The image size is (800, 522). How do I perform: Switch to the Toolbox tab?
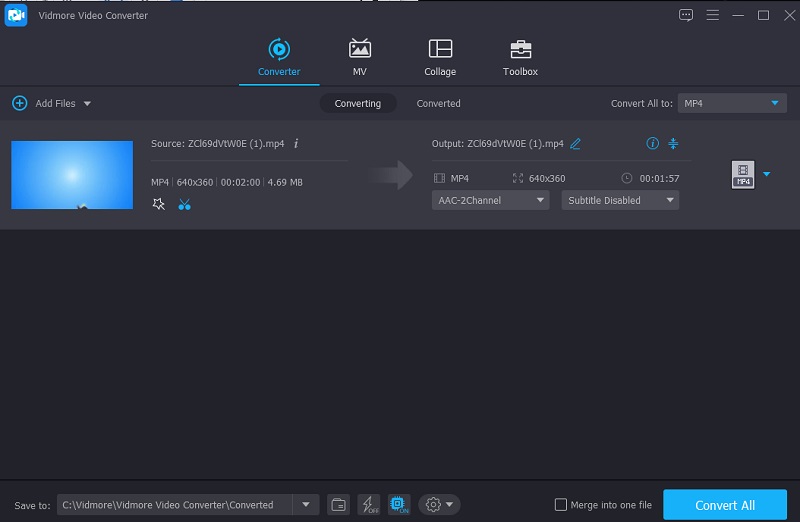click(520, 57)
